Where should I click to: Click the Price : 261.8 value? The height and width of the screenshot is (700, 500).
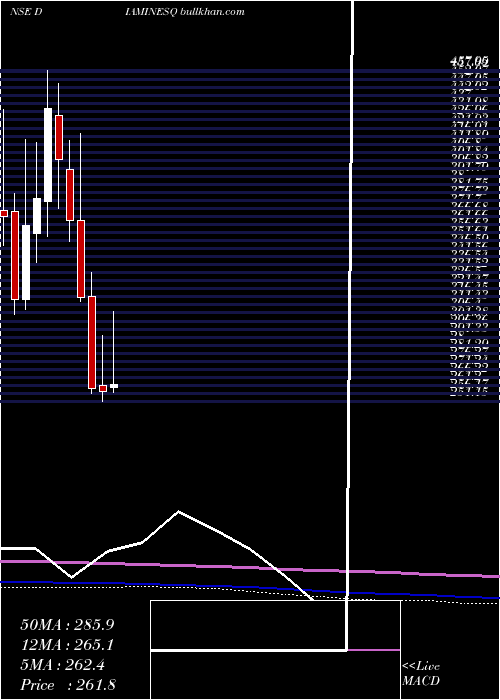(x=68, y=685)
